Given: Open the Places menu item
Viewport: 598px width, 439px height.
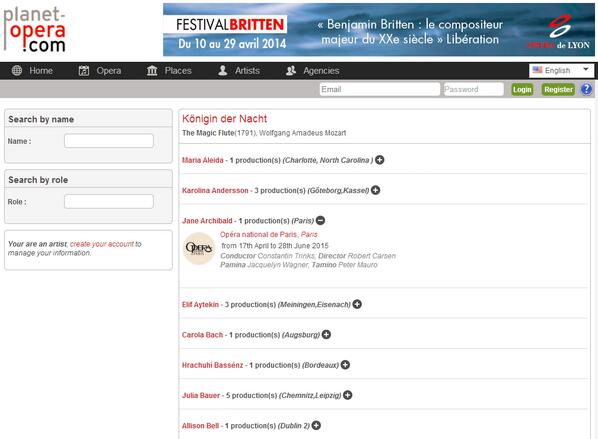Looking at the screenshot, I should [178, 71].
